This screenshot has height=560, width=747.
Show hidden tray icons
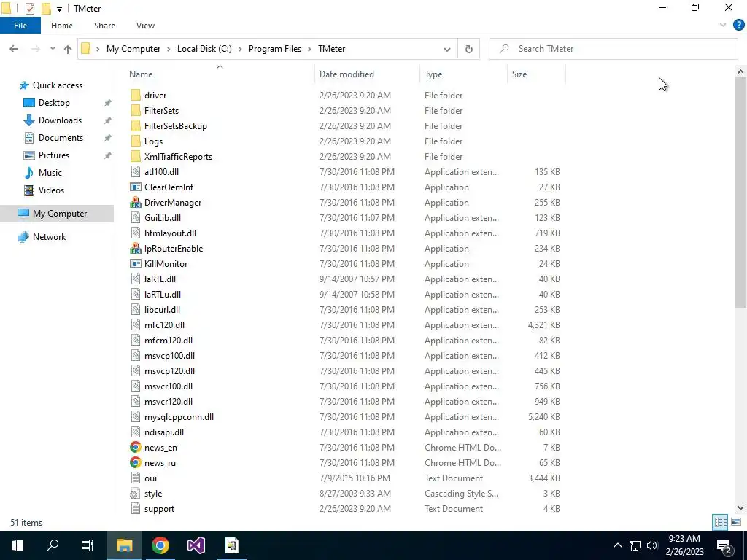[617, 545]
